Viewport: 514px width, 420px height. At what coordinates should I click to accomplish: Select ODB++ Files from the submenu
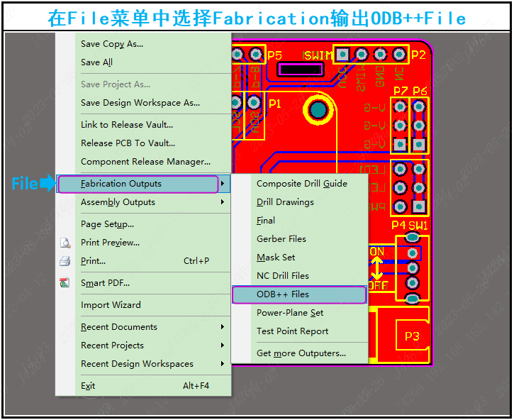283,294
